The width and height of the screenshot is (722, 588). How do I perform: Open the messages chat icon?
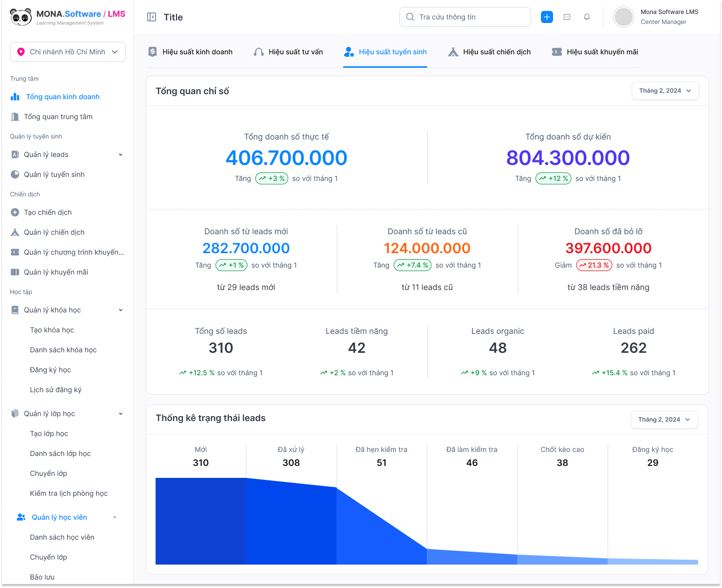(567, 17)
